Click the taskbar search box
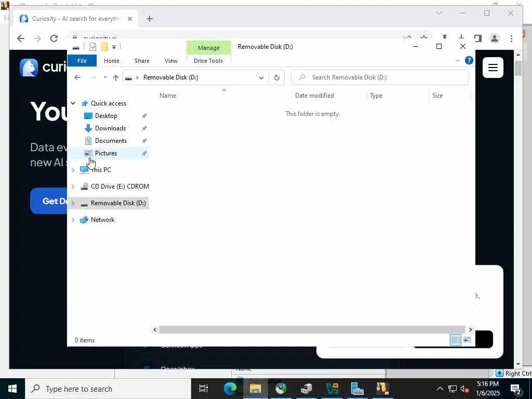Screen dimensions: 532x399 pyautogui.click(x=108, y=389)
